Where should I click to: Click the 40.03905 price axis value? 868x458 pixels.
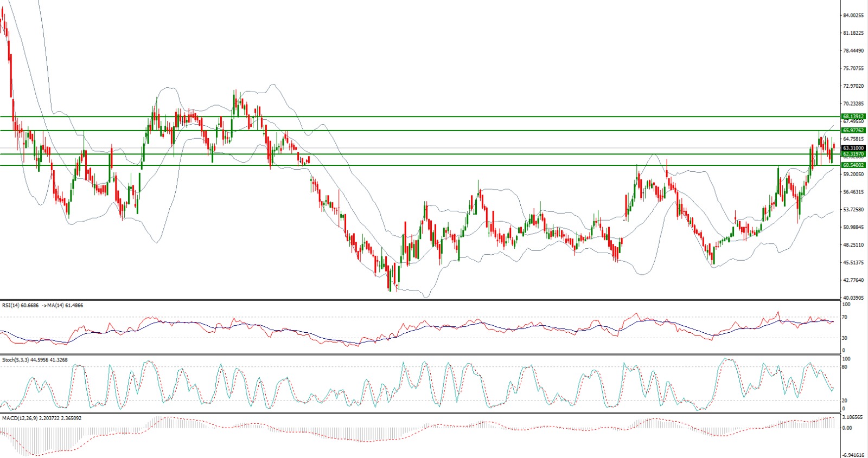(853, 298)
